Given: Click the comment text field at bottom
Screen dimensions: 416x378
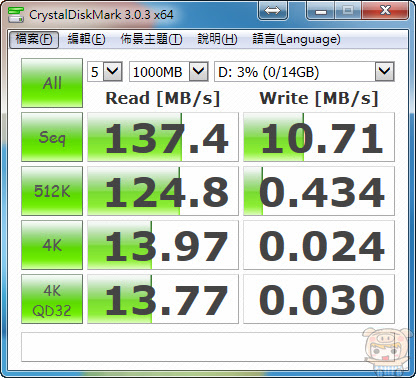Looking at the screenshot, I should pos(207,347).
